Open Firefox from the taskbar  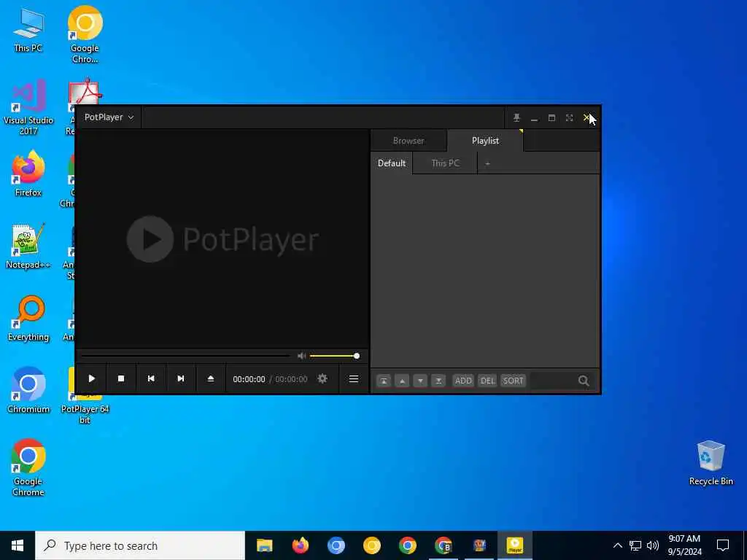[x=300, y=545]
